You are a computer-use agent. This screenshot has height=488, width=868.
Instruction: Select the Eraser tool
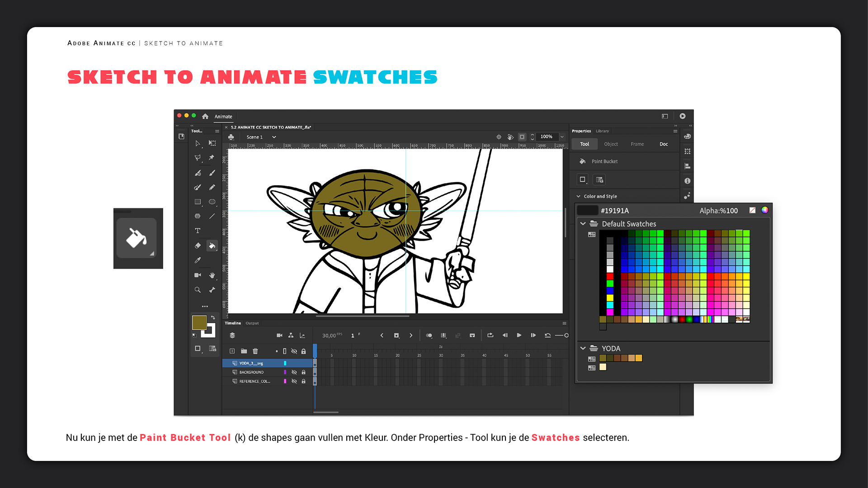pyautogui.click(x=198, y=246)
